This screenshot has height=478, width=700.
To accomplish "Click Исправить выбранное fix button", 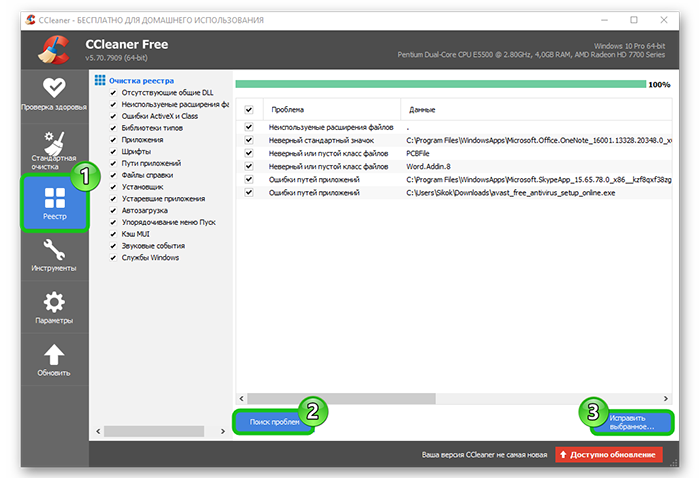I will 632,422.
